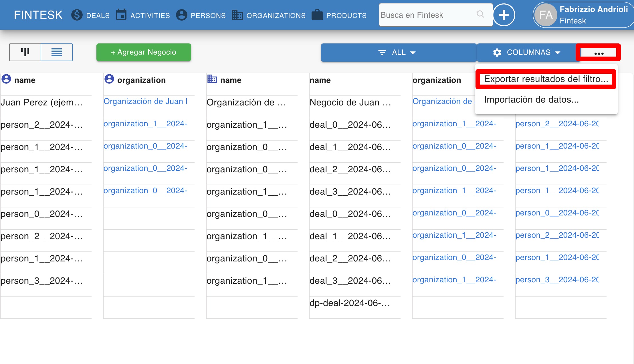This screenshot has width=634, height=364.
Task: Open Activities via calendar icon
Action: [x=121, y=15]
